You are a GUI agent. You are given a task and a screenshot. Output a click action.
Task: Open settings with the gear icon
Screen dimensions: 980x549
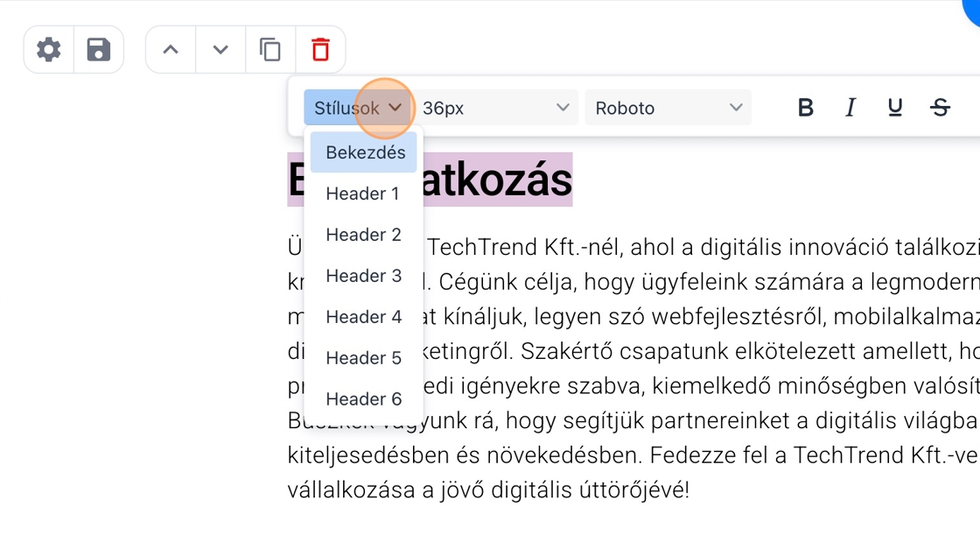49,50
